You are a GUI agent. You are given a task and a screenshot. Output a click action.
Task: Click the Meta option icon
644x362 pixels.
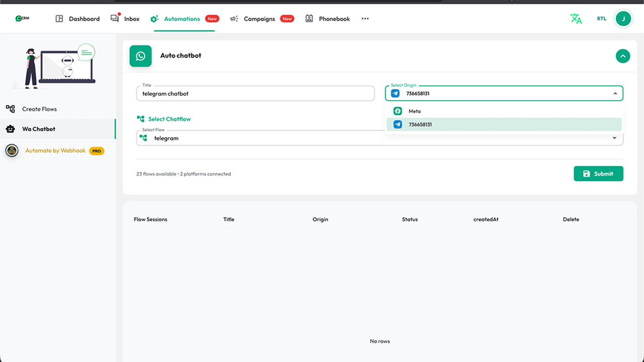[x=398, y=111]
